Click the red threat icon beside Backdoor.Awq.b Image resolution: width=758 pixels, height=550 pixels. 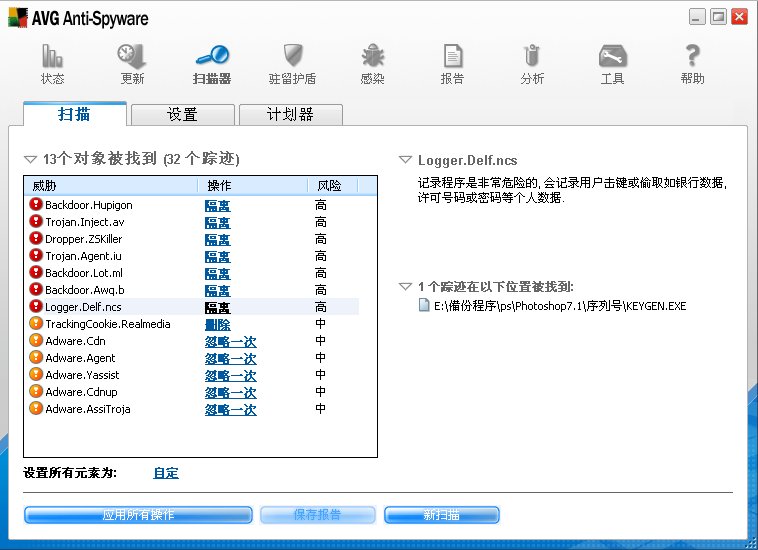click(36, 289)
